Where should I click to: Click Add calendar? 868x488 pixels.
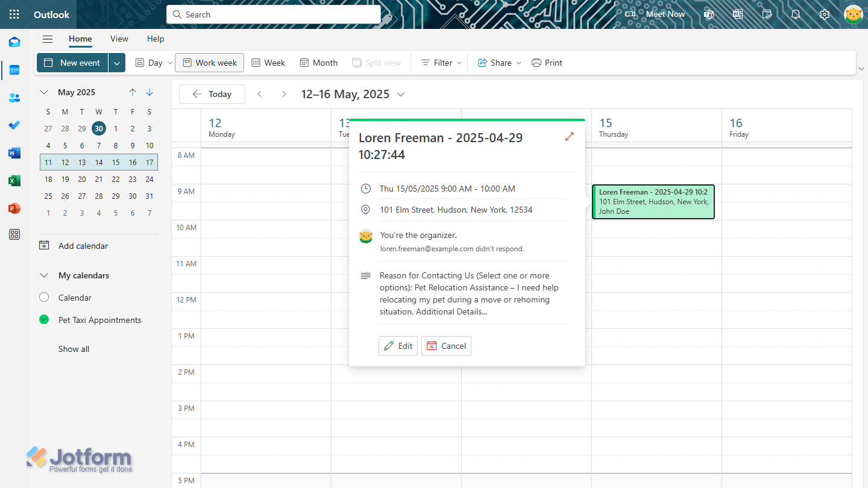[x=74, y=246]
